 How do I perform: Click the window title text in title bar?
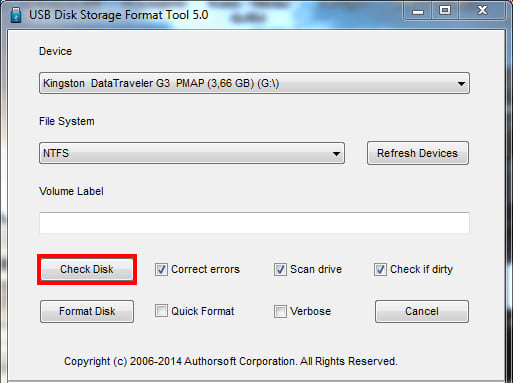point(119,15)
